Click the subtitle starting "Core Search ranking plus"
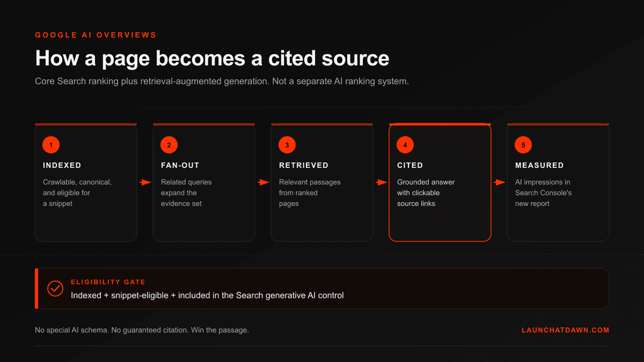The width and height of the screenshot is (644, 362). [x=222, y=82]
